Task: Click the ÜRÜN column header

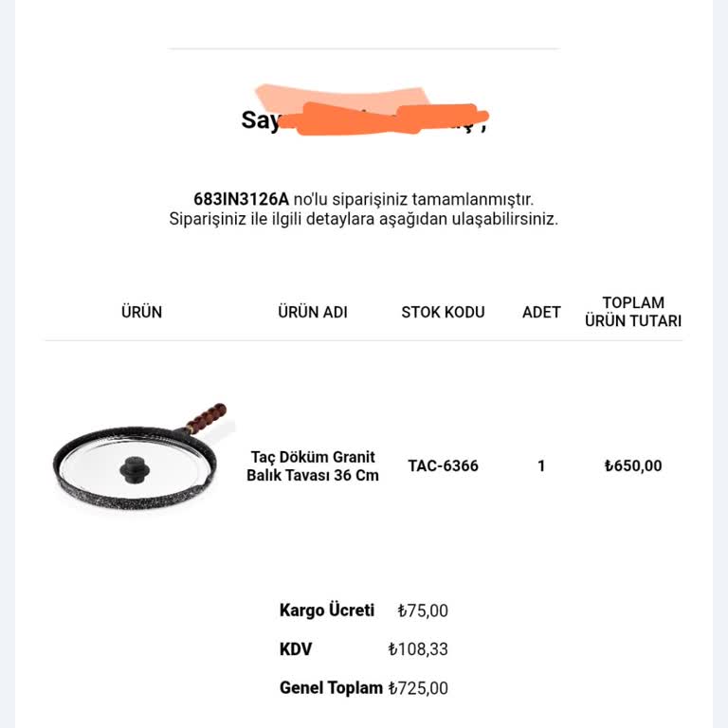Action: (x=141, y=312)
